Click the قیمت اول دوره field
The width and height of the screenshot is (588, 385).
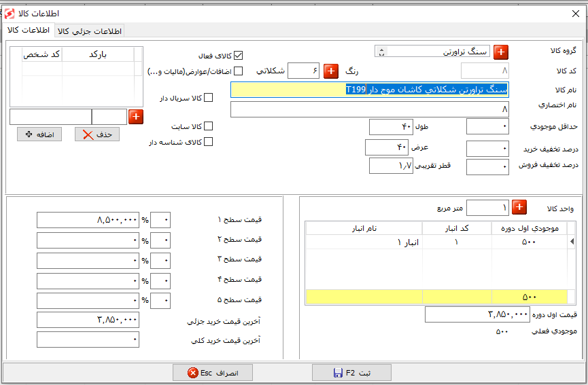click(477, 314)
